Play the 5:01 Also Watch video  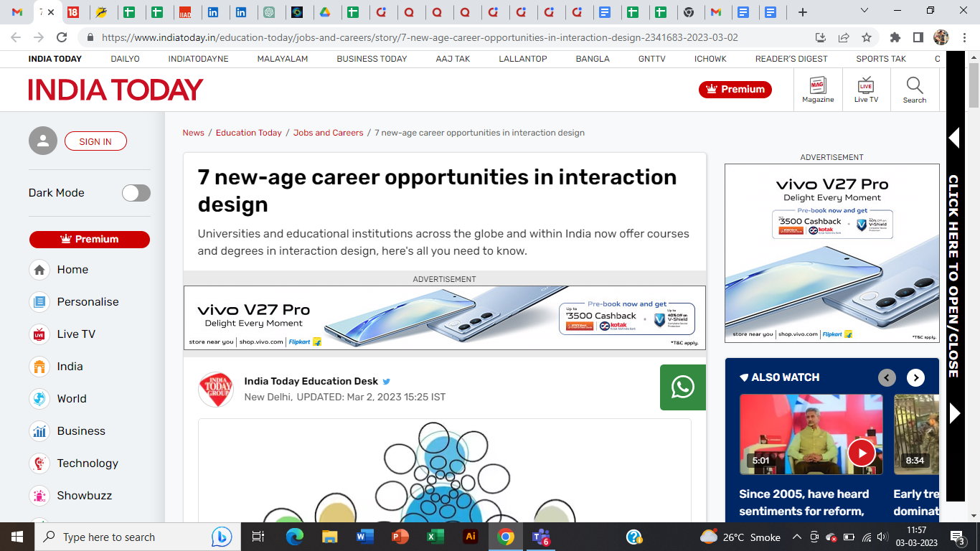point(811,434)
